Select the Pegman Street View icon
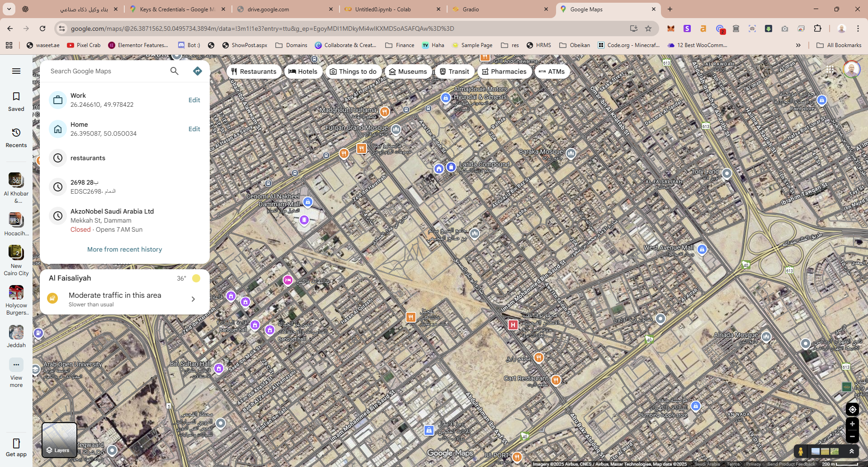This screenshot has width=868, height=467. pyautogui.click(x=801, y=451)
